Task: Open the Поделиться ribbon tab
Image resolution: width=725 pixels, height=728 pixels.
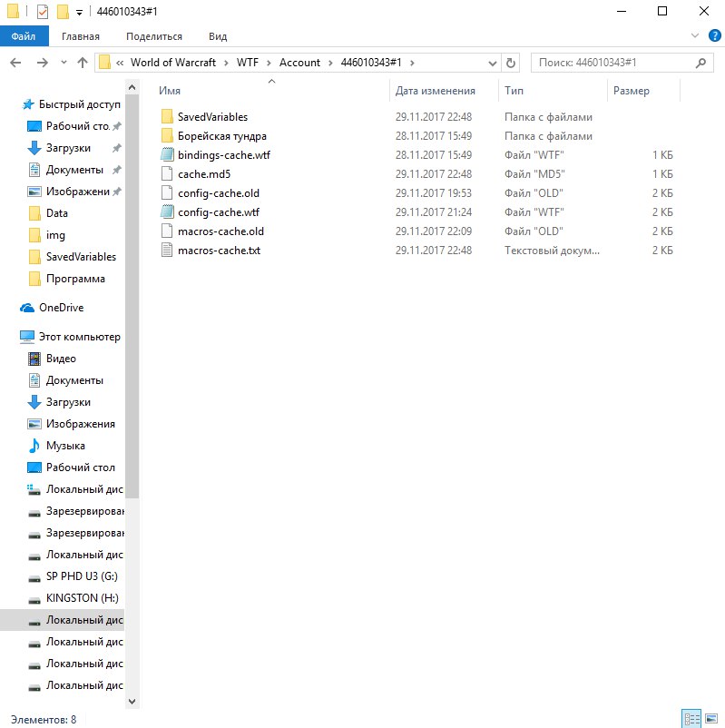Action: pos(154,36)
